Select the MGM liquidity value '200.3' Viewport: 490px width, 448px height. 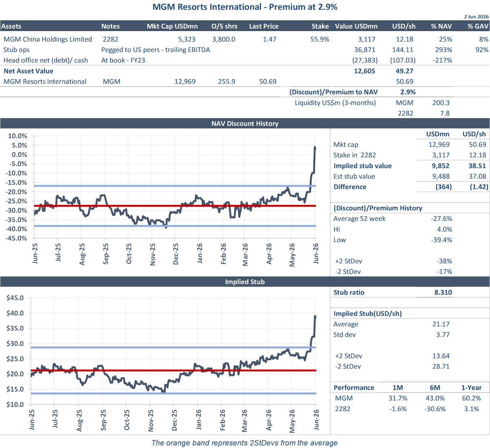[441, 103]
